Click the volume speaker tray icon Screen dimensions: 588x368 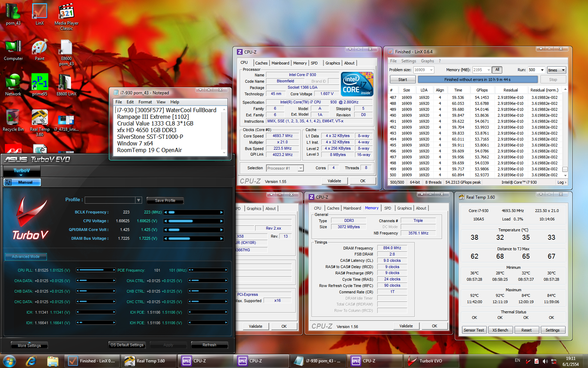[x=545, y=361]
